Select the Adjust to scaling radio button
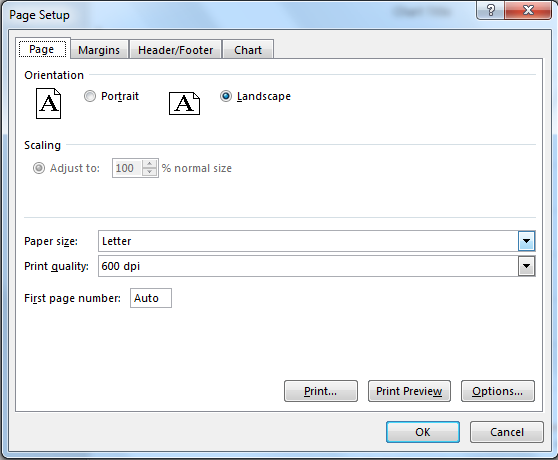 click(x=39, y=168)
